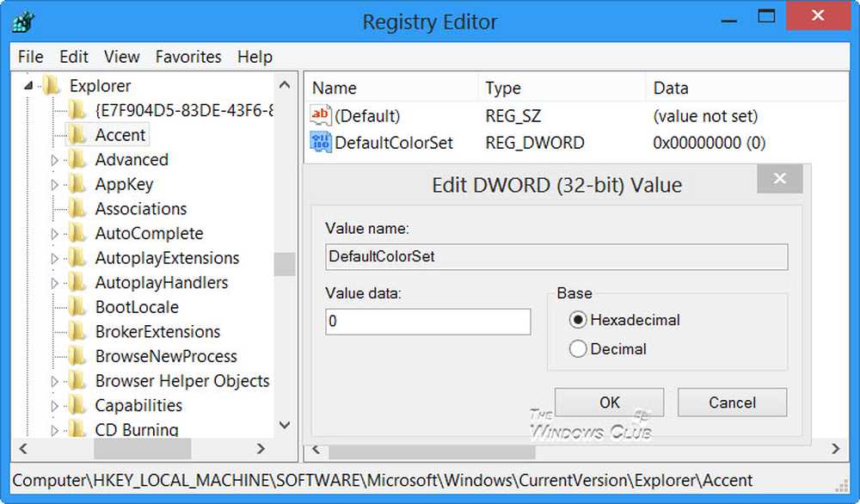Screen dimensions: 860x504
Task: Click the Explorer folder icon
Action: (x=52, y=85)
